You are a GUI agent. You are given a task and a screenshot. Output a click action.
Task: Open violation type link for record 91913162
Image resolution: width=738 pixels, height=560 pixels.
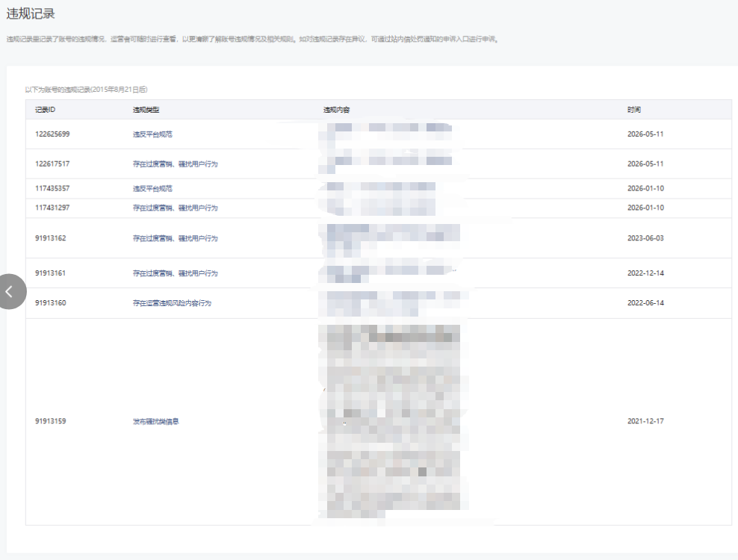[x=175, y=238]
